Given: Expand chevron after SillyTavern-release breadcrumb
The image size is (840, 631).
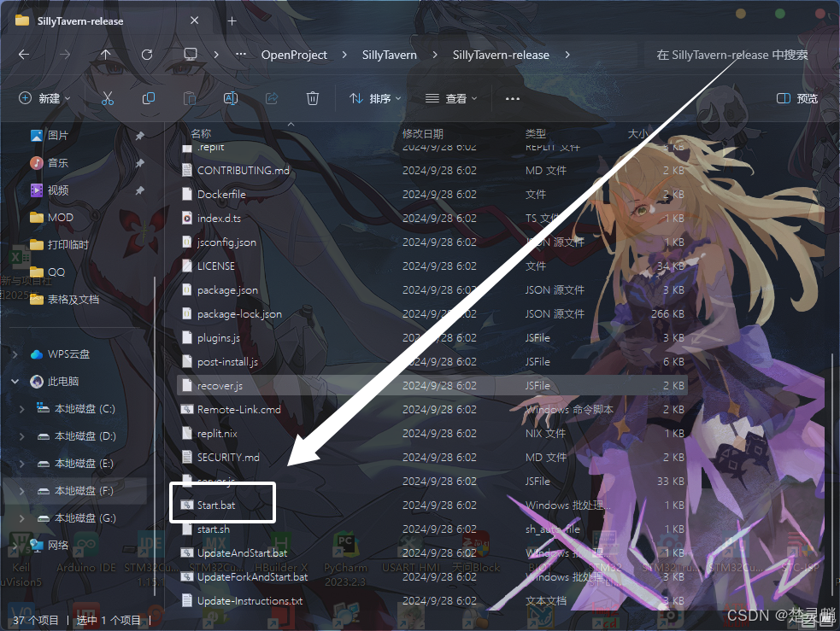Looking at the screenshot, I should pyautogui.click(x=567, y=55).
